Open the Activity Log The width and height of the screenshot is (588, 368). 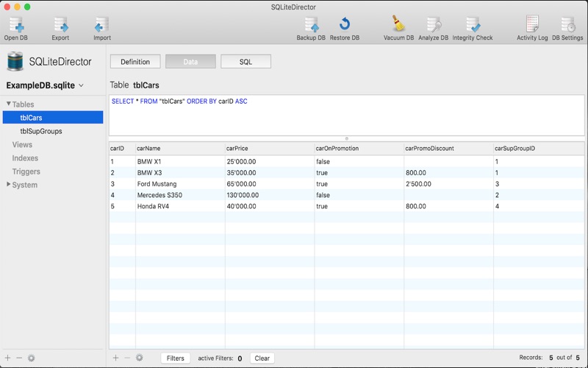[x=532, y=24]
